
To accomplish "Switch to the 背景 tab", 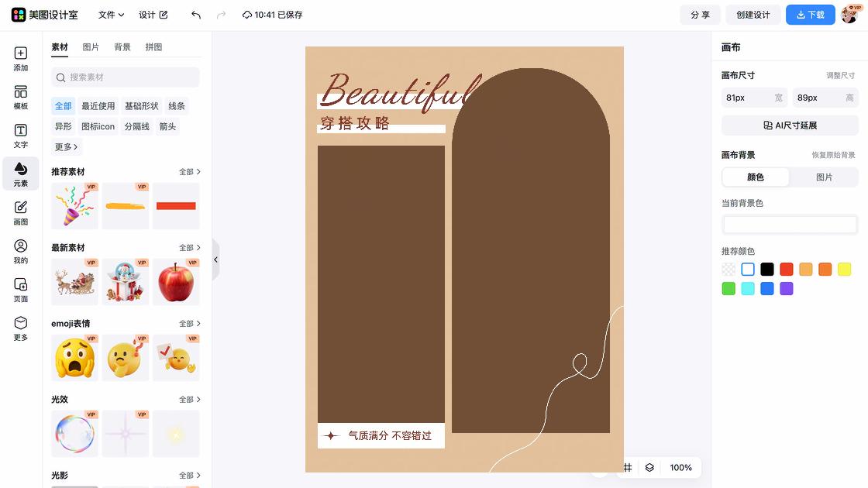I will coord(122,47).
